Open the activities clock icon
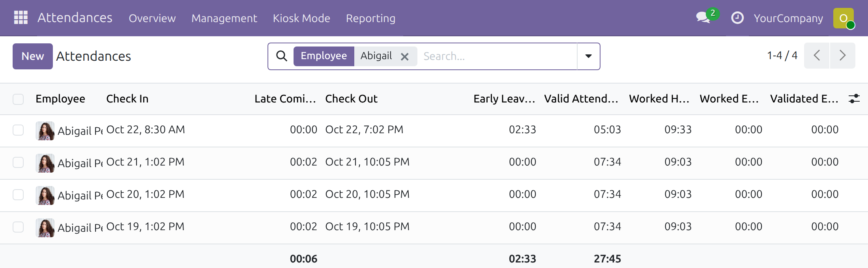 (x=737, y=18)
